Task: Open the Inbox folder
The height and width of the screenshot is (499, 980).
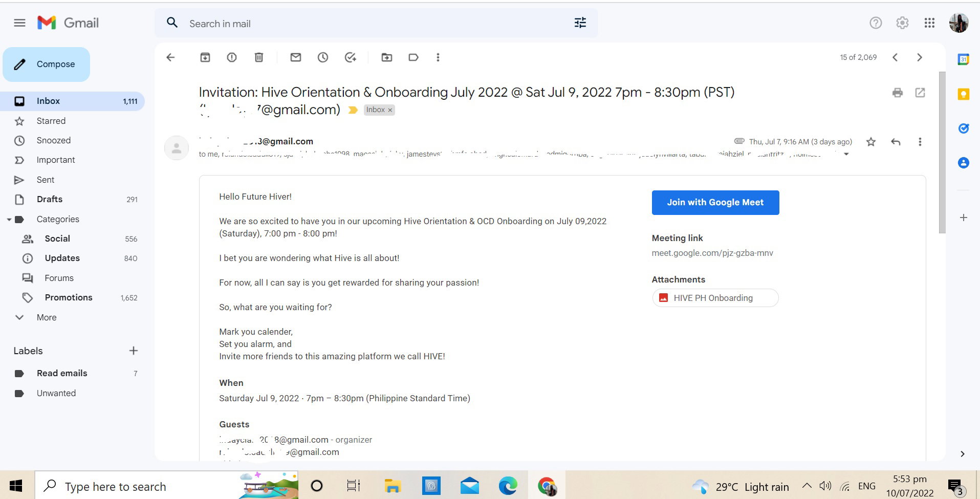Action: (x=73, y=101)
